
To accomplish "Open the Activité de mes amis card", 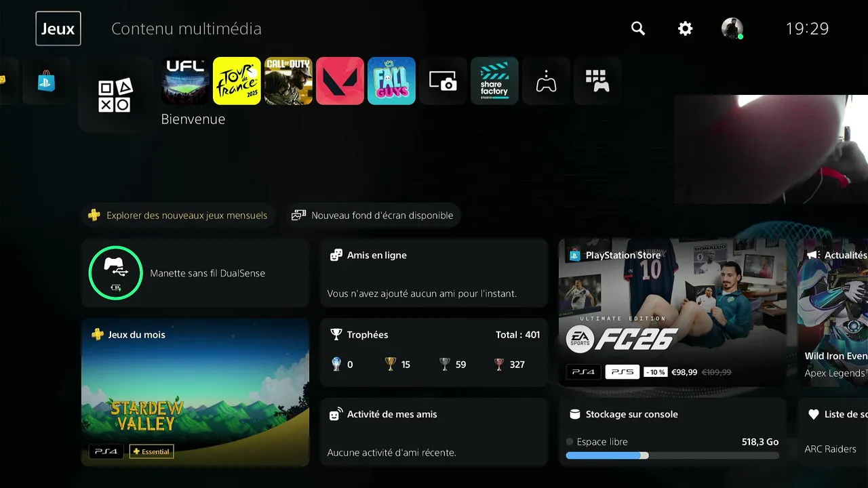I will [434, 432].
